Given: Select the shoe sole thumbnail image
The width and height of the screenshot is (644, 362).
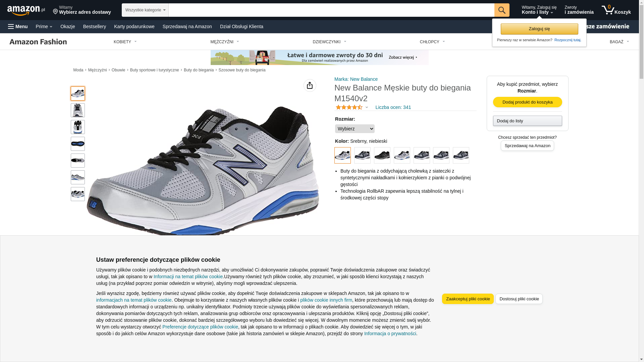Looking at the screenshot, I should (78, 144).
